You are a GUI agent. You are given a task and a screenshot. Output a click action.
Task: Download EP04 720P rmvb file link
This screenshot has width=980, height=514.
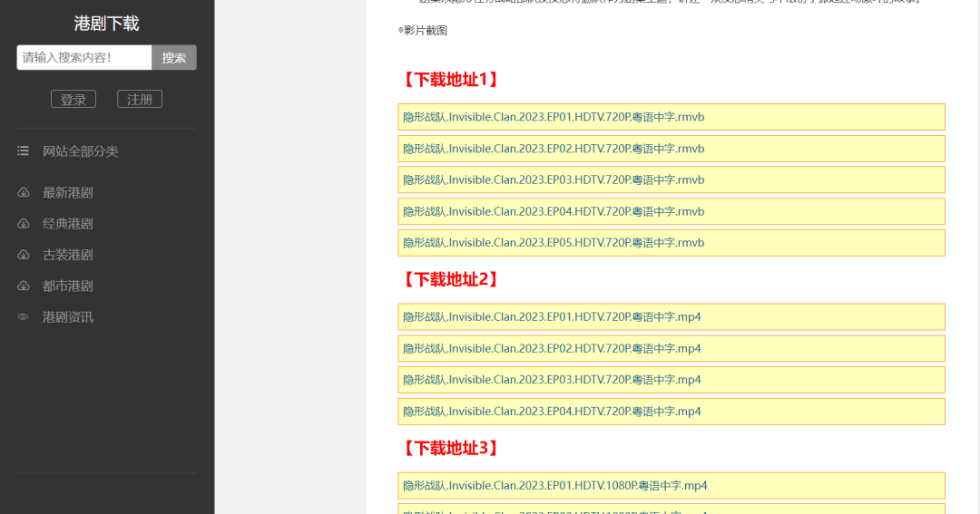pyautogui.click(x=554, y=212)
